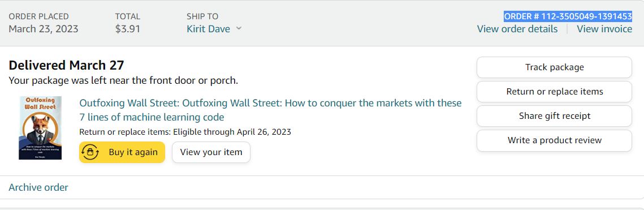The height and width of the screenshot is (210, 644).
Task: Click the Buy it again cart icon
Action: click(90, 152)
